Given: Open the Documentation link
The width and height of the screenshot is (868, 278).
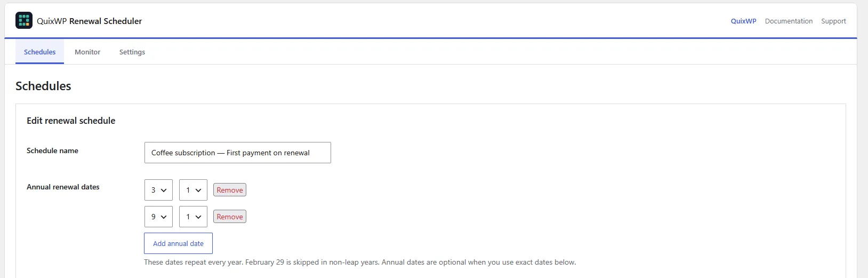Looking at the screenshot, I should click(x=789, y=21).
